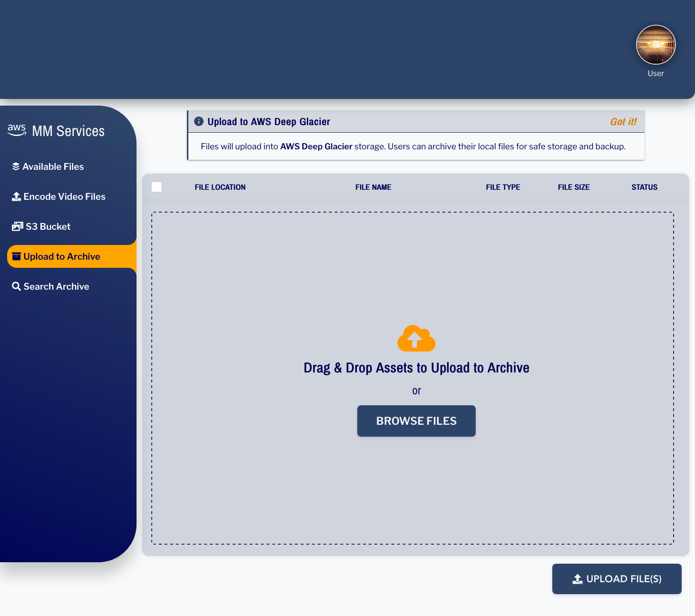Dismiss the notice with Got it!
695x616 pixels.
tap(623, 122)
